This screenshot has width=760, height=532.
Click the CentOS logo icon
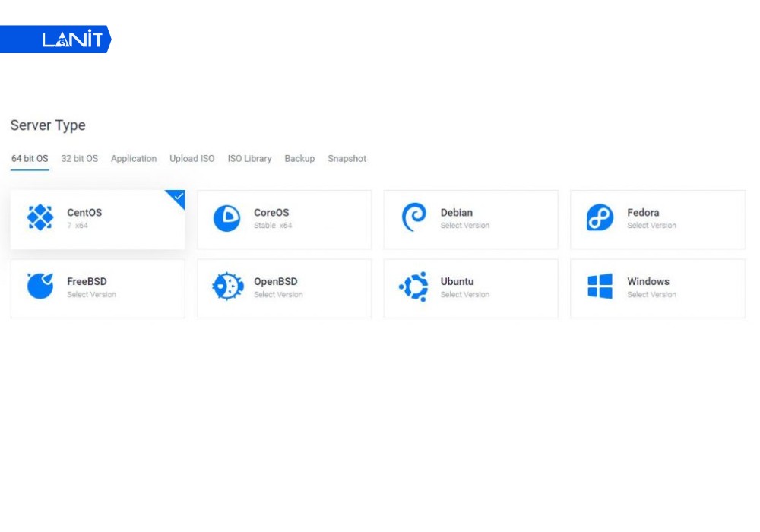40,217
